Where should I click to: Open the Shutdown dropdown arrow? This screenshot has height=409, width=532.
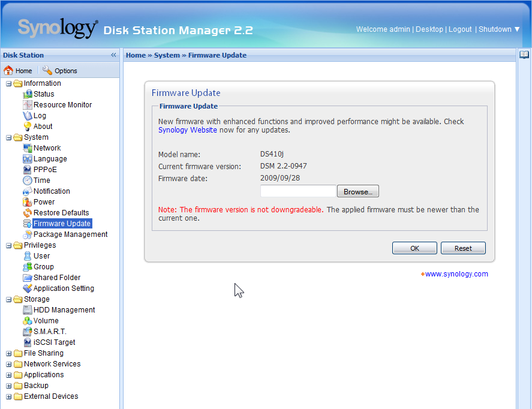[517, 29]
